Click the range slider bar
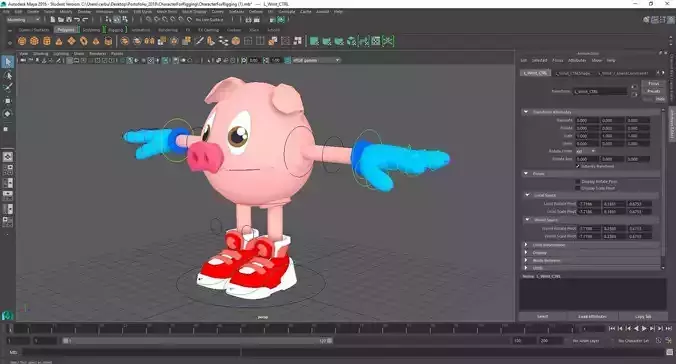 (x=198, y=341)
